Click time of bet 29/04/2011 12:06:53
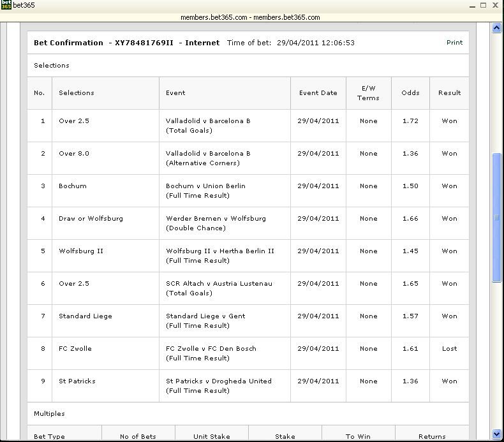 [316, 43]
